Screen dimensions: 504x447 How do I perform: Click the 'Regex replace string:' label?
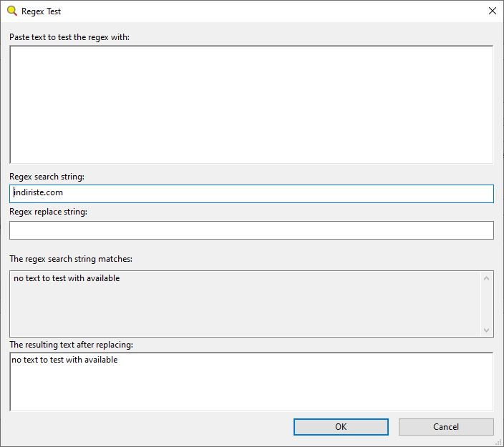(48, 212)
